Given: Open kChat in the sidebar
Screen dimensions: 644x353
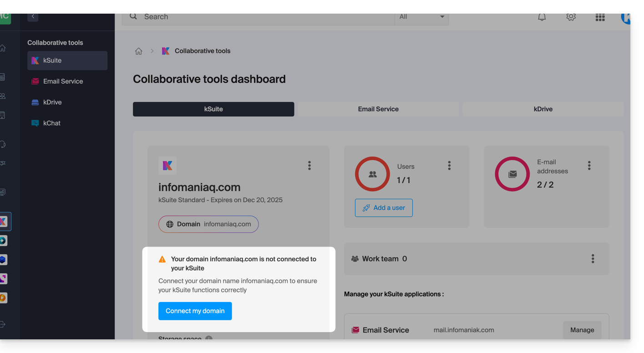Looking at the screenshot, I should coord(51,123).
